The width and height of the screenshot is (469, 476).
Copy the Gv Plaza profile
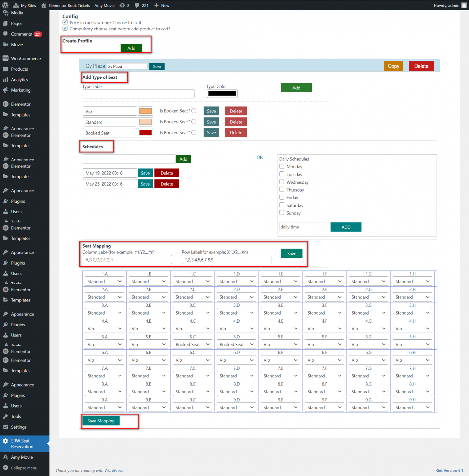point(393,66)
